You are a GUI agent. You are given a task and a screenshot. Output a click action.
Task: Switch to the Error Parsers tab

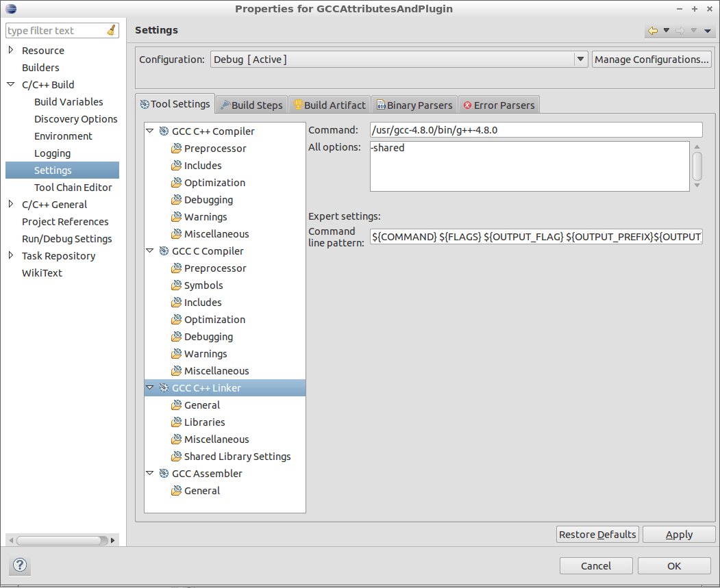pos(499,105)
